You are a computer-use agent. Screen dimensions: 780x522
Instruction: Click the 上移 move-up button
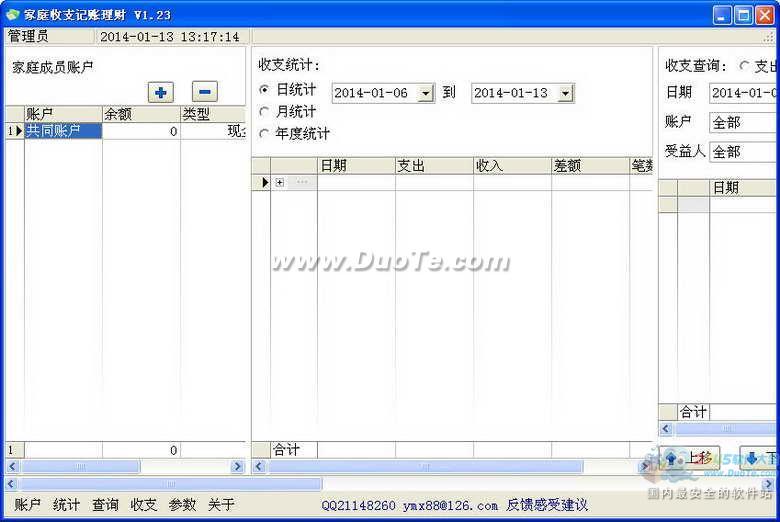coord(690,458)
